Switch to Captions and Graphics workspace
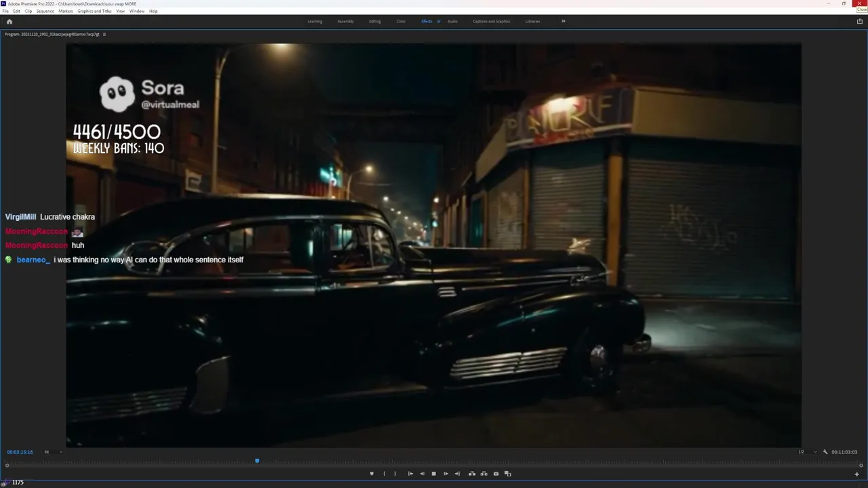The width and height of the screenshot is (868, 488). (x=492, y=21)
